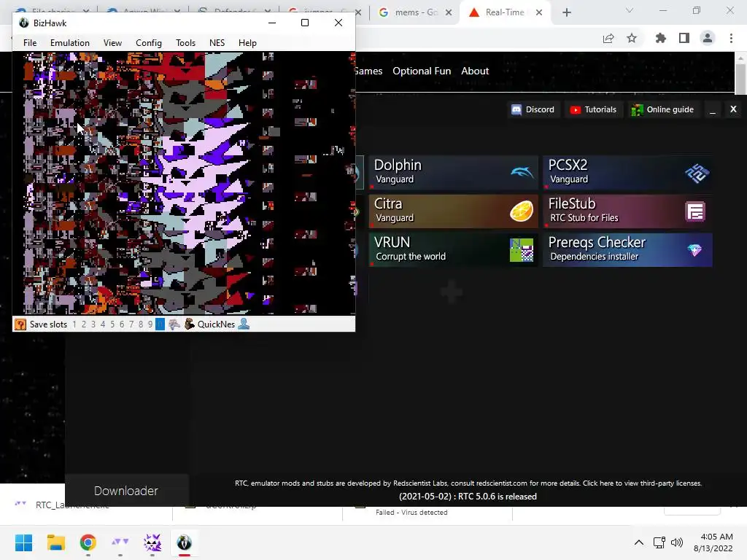Open Prereqs Checker dependencies installer tile
The image size is (747, 560).
pyautogui.click(x=628, y=249)
